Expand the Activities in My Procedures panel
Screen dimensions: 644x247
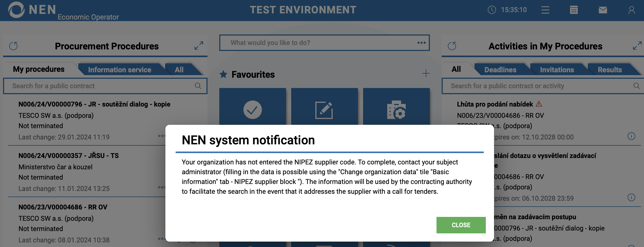pyautogui.click(x=637, y=46)
